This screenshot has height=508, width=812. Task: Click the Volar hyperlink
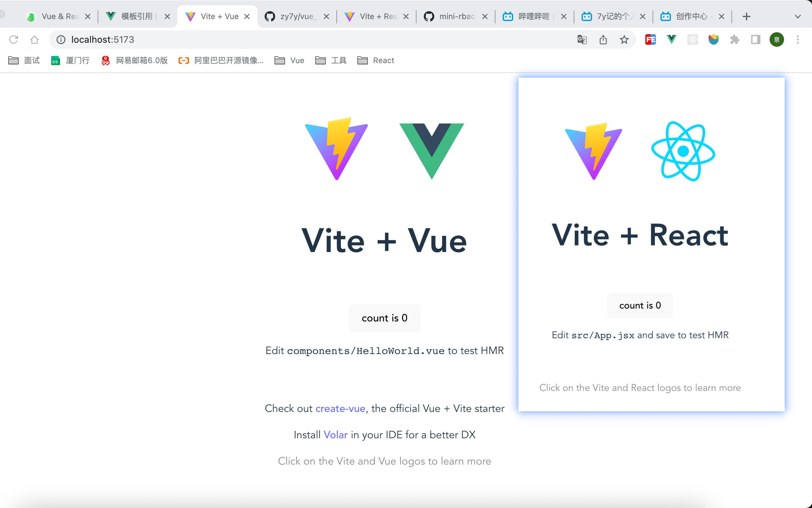(335, 435)
